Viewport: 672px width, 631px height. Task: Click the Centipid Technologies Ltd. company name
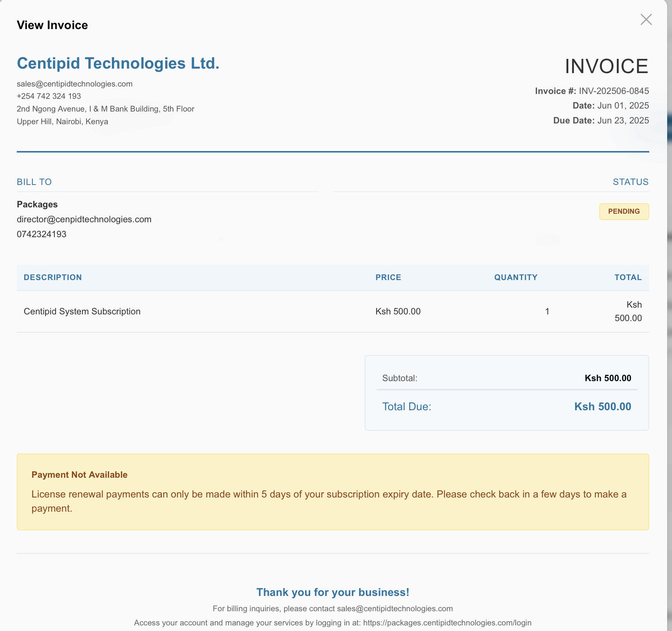(118, 63)
